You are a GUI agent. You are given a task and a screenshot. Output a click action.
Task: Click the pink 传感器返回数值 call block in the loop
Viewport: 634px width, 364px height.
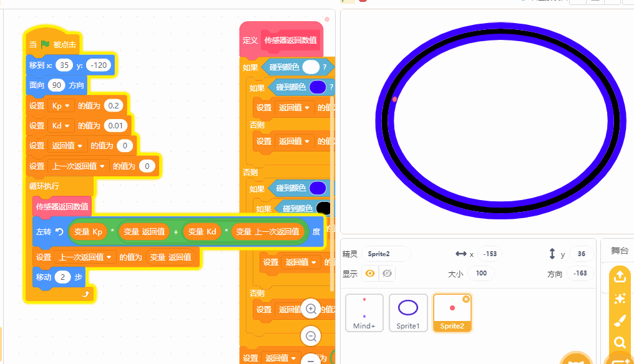(62, 206)
